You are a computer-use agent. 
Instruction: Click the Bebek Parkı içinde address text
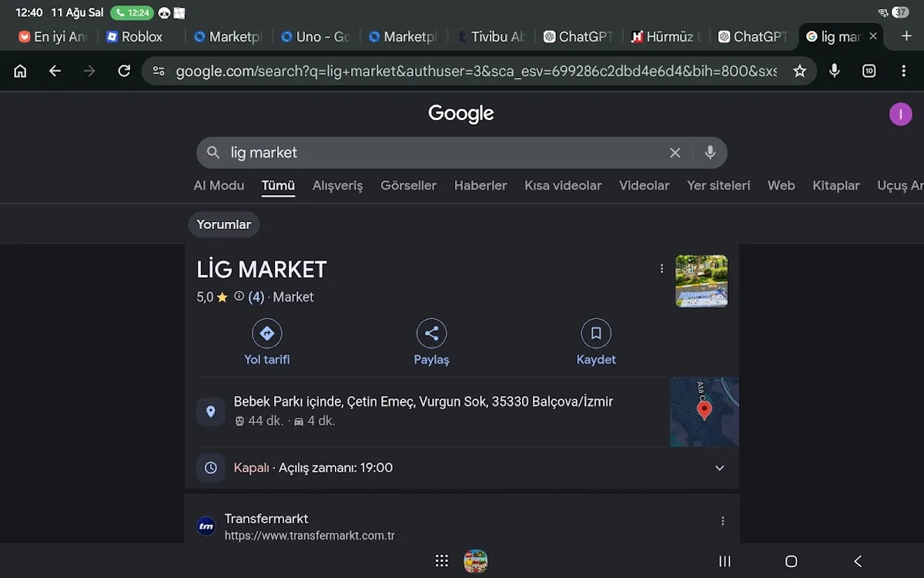[423, 402]
